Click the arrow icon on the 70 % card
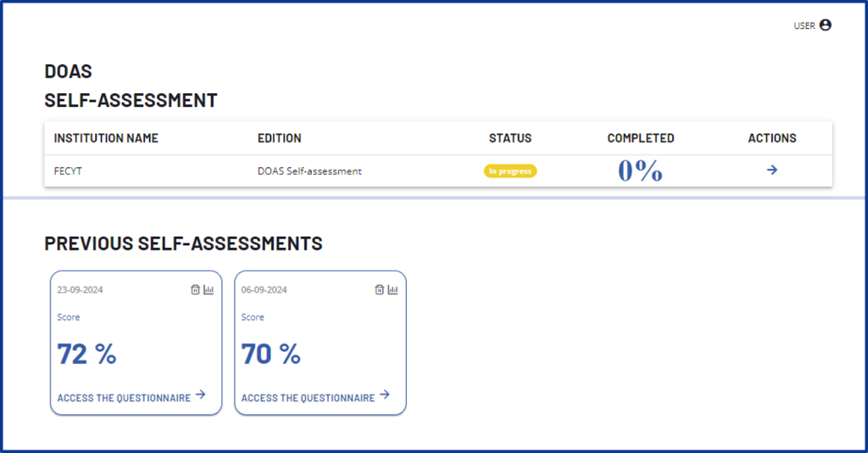The image size is (868, 453). [385, 394]
